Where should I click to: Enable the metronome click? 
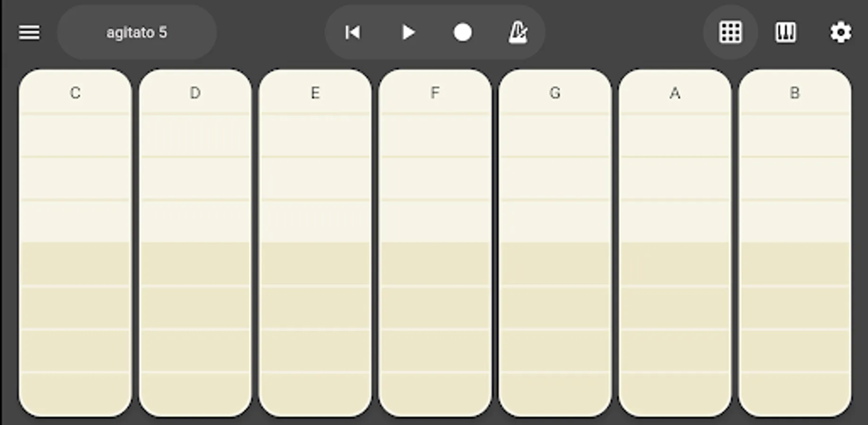point(518,32)
